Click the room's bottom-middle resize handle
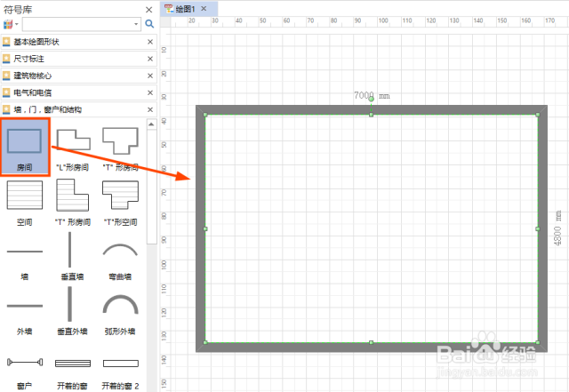The width and height of the screenshot is (569, 392). click(x=372, y=342)
